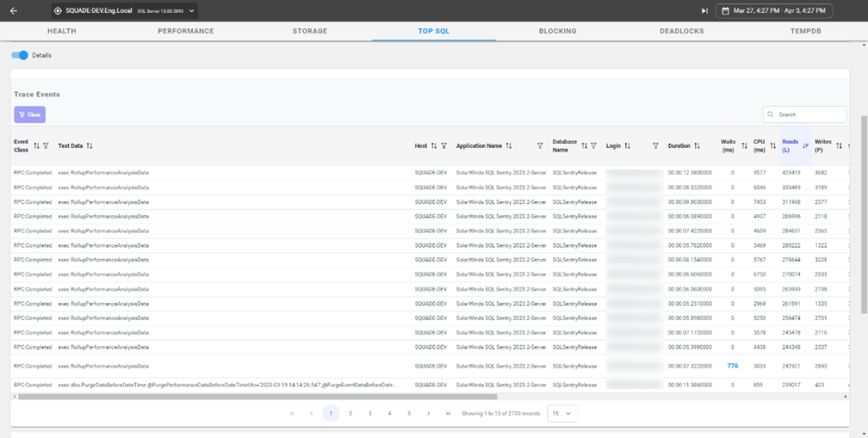Click duration cell 00:00:12.5800000
Image resolution: width=868 pixels, height=438 pixels.
(x=690, y=172)
